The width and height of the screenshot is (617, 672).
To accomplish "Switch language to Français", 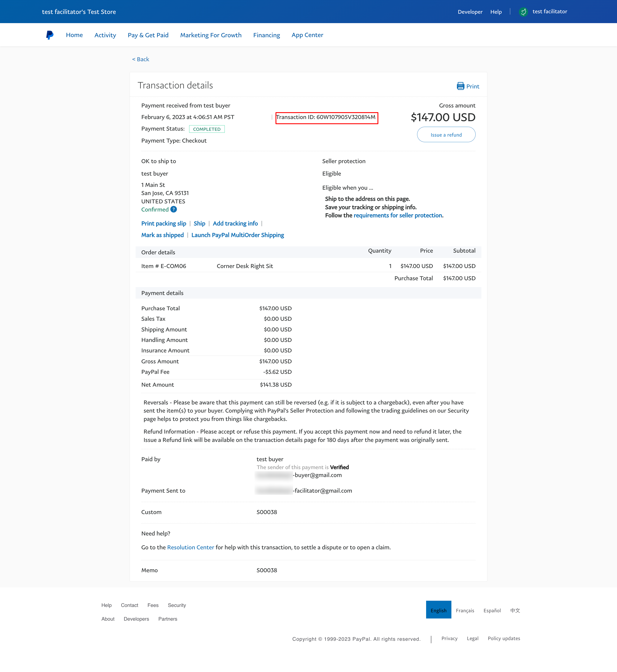I will coord(465,610).
